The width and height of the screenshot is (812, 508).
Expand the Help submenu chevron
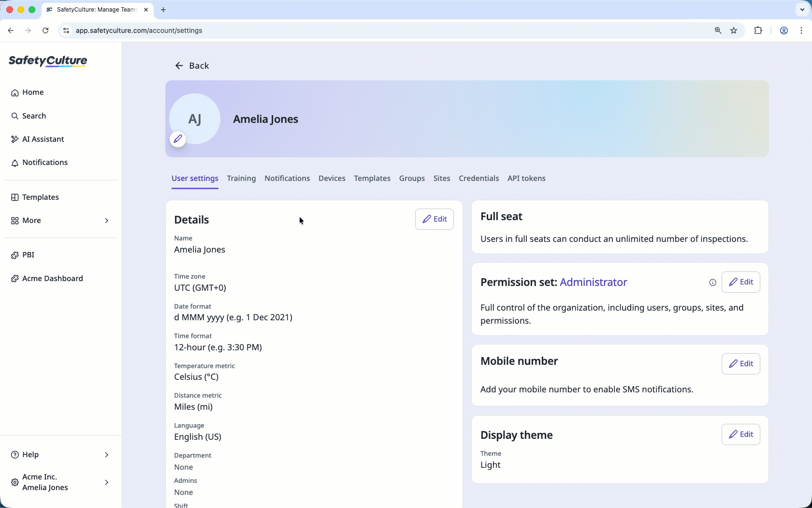pos(107,455)
